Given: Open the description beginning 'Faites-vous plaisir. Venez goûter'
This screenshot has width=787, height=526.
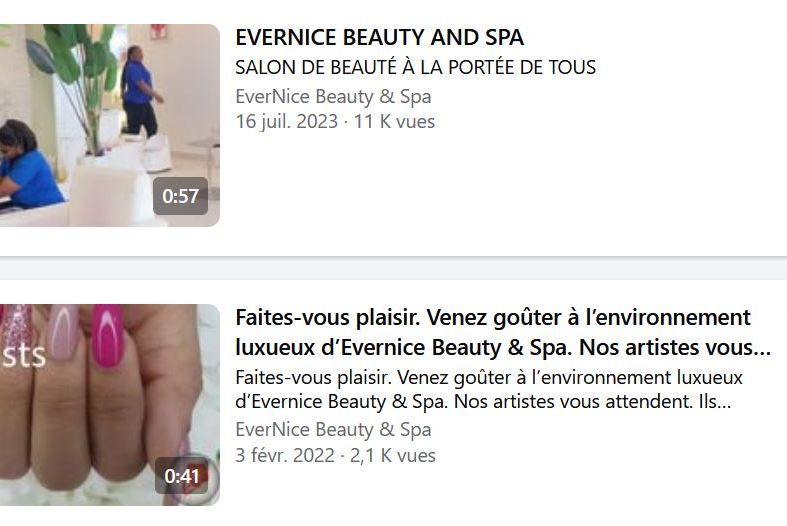Looking at the screenshot, I should tap(489, 389).
